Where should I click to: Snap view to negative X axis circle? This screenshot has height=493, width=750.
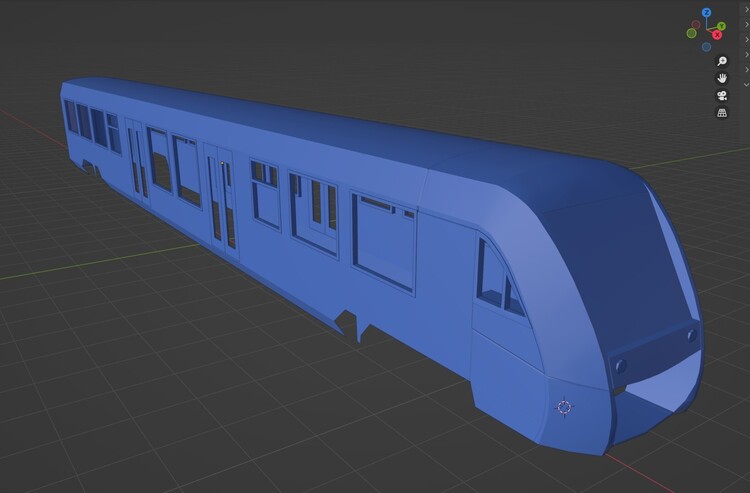[x=696, y=24]
